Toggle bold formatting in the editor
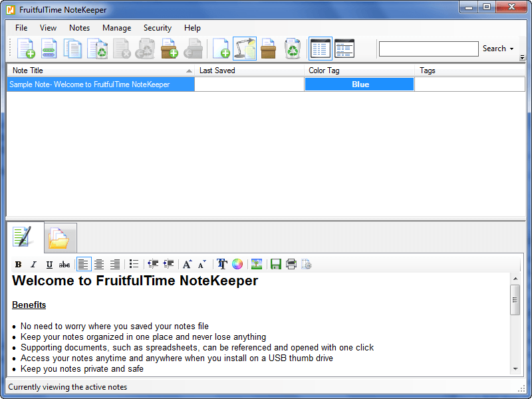532x399 pixels. [x=19, y=264]
